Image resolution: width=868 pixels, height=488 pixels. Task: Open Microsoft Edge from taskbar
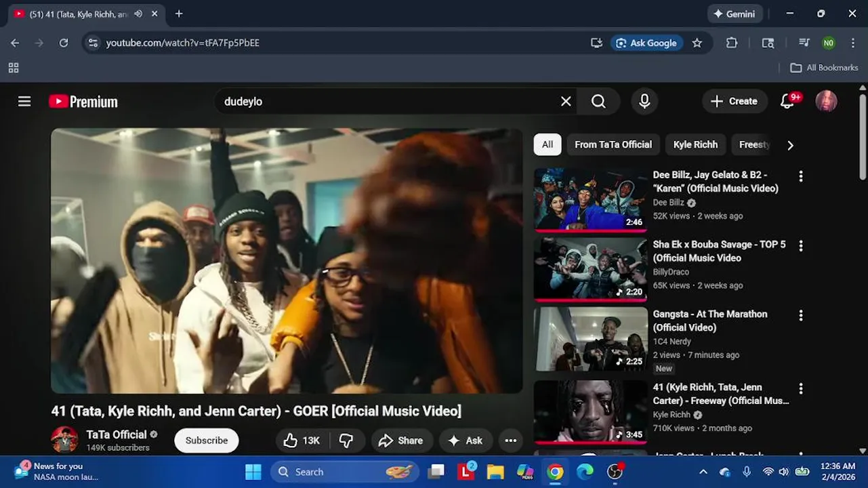tap(585, 472)
